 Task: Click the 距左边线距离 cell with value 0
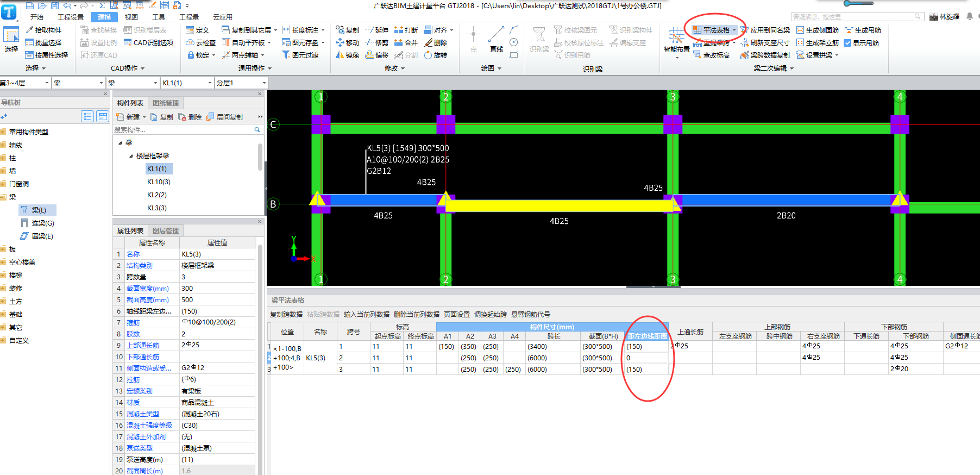pyautogui.click(x=646, y=358)
